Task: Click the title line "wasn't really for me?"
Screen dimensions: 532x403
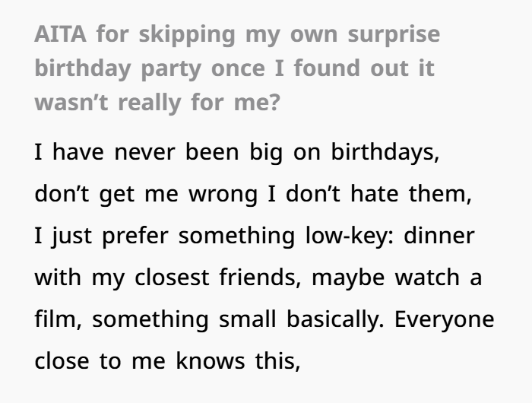Action: pos(157,101)
